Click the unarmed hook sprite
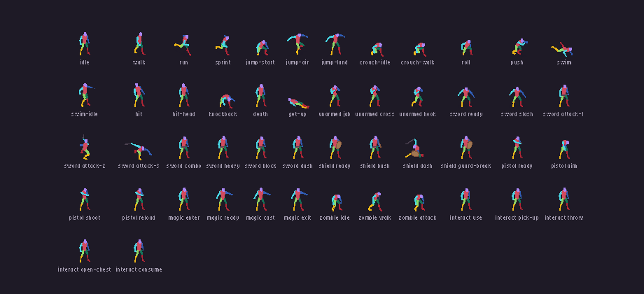The height and width of the screenshot is (294, 644). 417,97
